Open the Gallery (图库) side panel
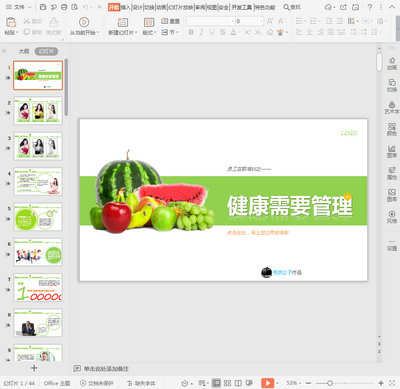The image size is (400, 389). click(x=392, y=195)
